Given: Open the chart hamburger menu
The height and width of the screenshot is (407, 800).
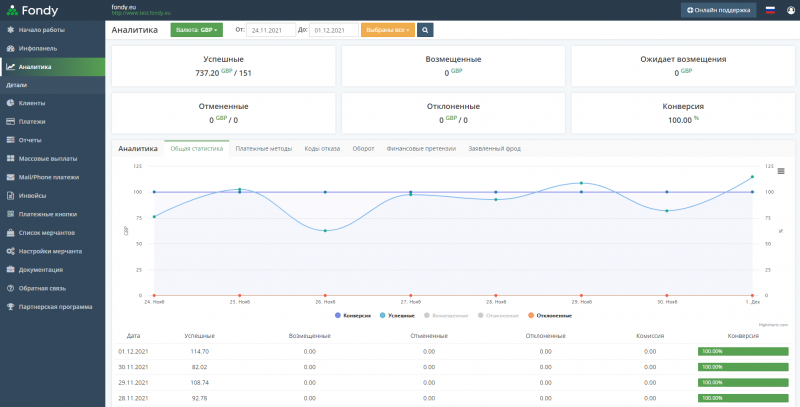Looking at the screenshot, I should pos(780,171).
